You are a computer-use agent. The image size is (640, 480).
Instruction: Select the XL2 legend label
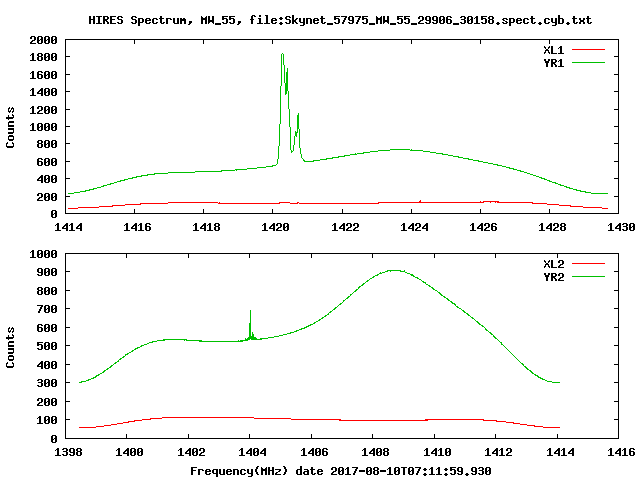(x=553, y=264)
